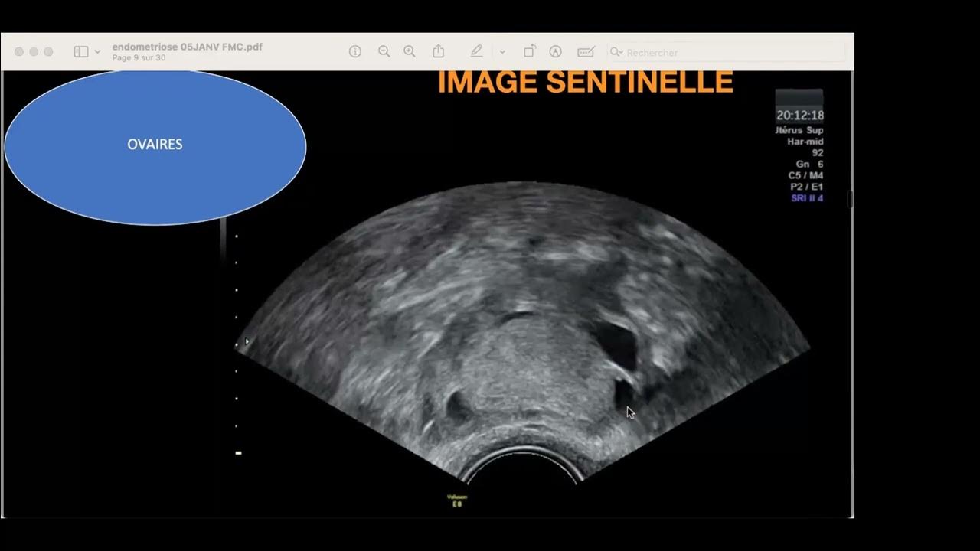Image resolution: width=980 pixels, height=551 pixels.
Task: Zoom in on the PDF page
Action: pos(410,52)
